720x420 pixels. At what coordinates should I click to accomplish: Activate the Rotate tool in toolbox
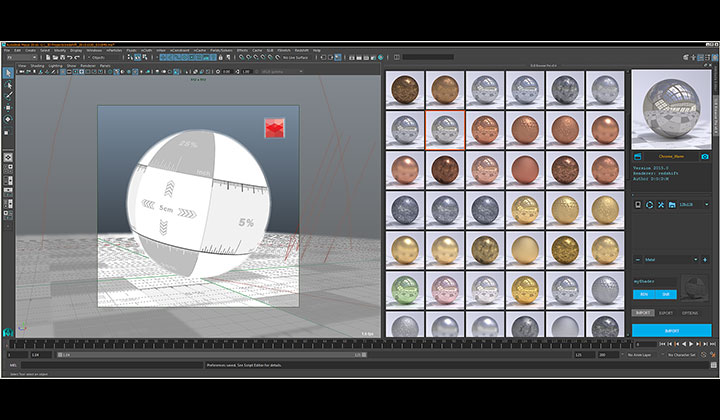click(x=8, y=119)
